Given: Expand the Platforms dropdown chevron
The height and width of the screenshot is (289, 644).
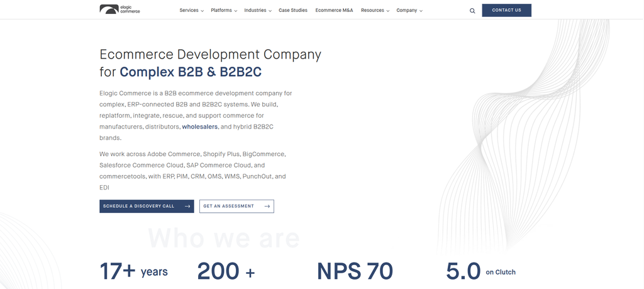Looking at the screenshot, I should point(236,11).
